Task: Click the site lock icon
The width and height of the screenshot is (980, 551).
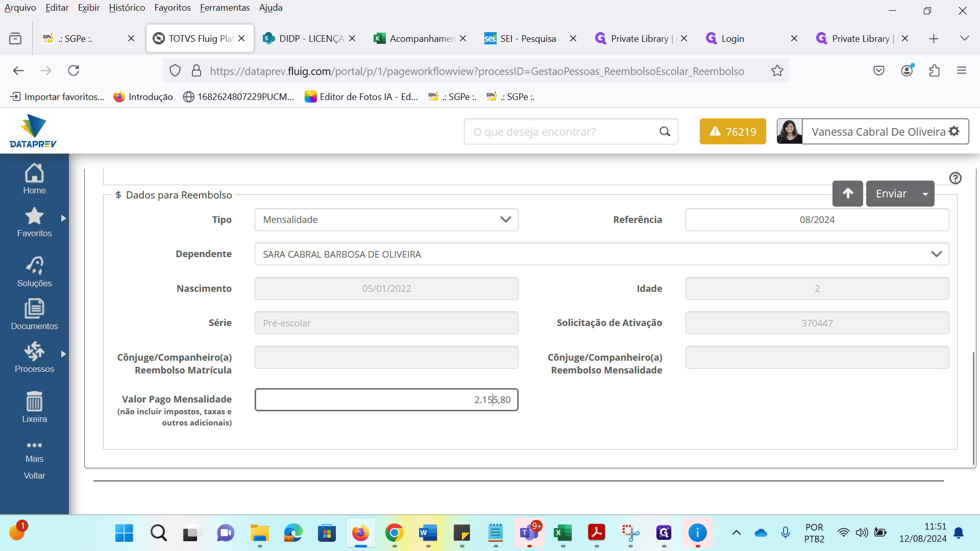Action: [196, 70]
